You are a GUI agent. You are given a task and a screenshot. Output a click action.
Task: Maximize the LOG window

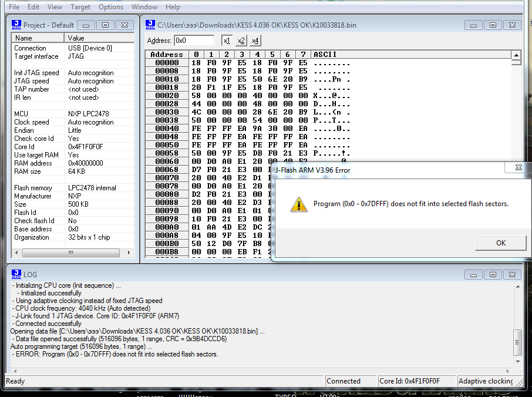(x=493, y=274)
